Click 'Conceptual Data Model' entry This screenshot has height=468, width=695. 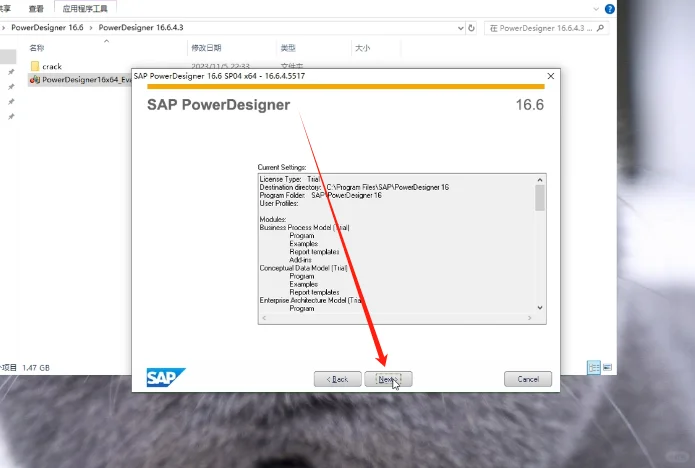(303, 268)
